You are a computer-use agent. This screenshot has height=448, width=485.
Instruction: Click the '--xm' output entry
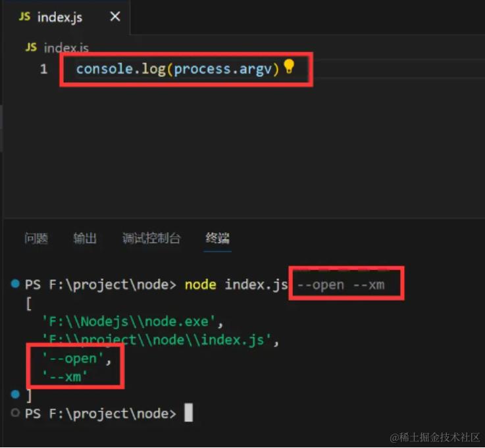tap(64, 377)
